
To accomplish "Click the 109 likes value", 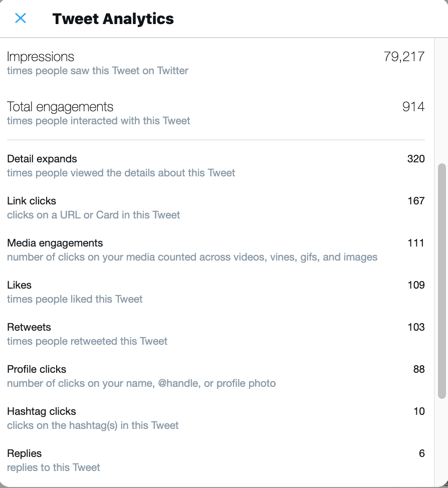I will (x=416, y=285).
